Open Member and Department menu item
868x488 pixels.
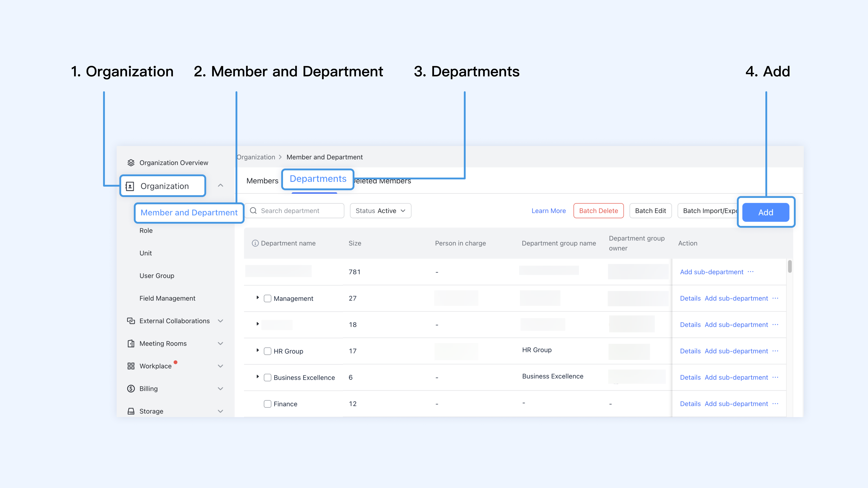tap(189, 213)
